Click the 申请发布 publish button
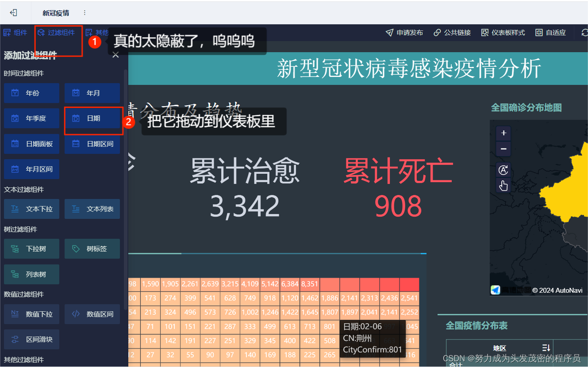Screen dimensions: 588x367 point(404,32)
